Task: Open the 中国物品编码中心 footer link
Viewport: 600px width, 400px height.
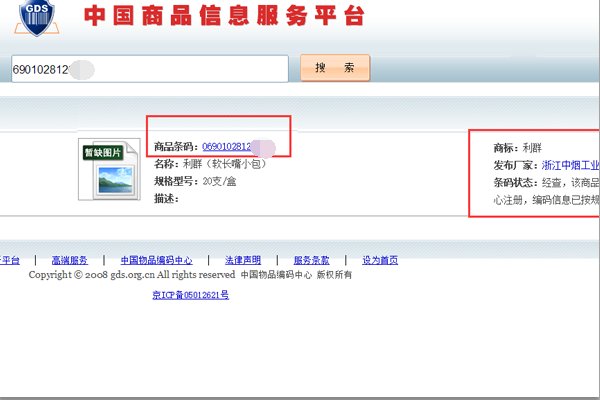Action: 157,260
